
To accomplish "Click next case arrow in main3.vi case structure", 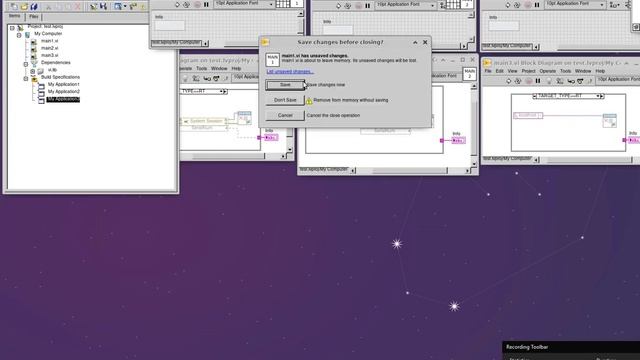I will coord(602,96).
